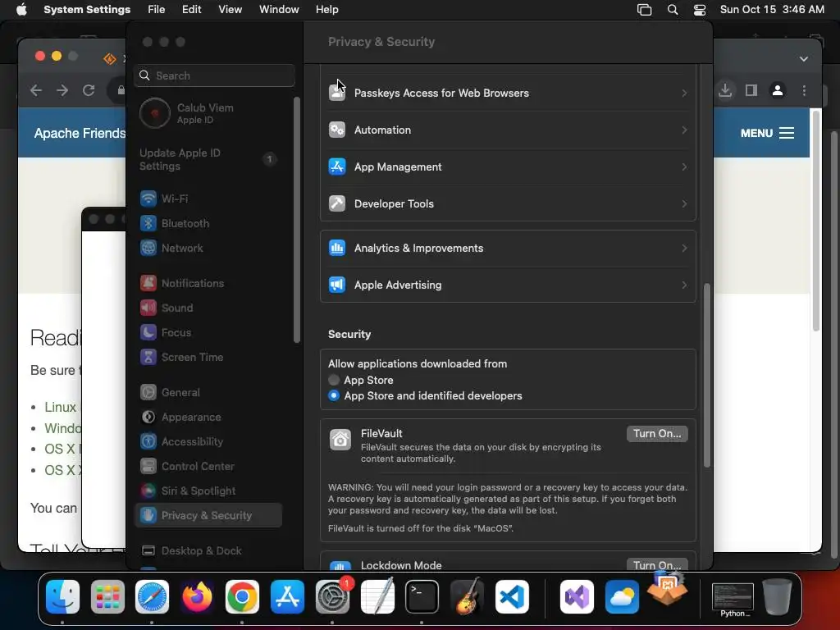Open the Chrome three-dot menu
This screenshot has height=630, width=840.
point(804,90)
